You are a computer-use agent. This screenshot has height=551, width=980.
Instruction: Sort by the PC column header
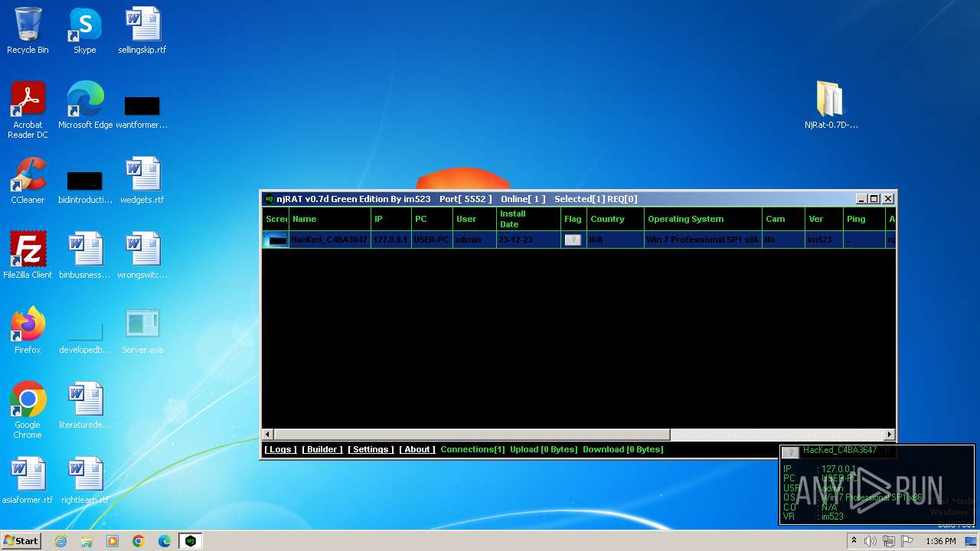[433, 219]
